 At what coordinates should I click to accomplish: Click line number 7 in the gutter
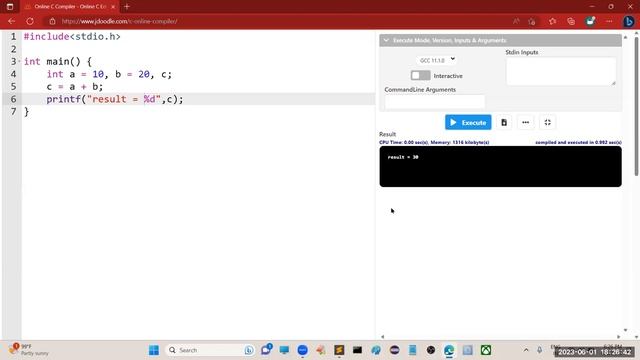pyautogui.click(x=13, y=111)
